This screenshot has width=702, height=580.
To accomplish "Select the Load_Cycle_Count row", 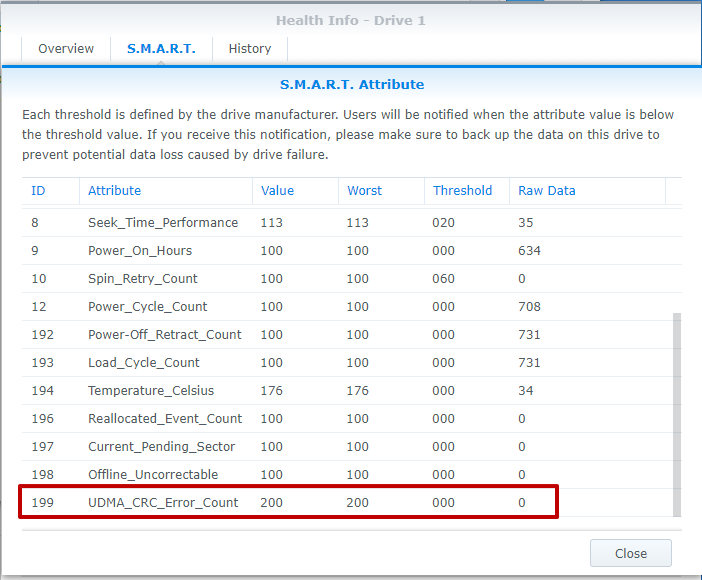I will (x=144, y=363).
